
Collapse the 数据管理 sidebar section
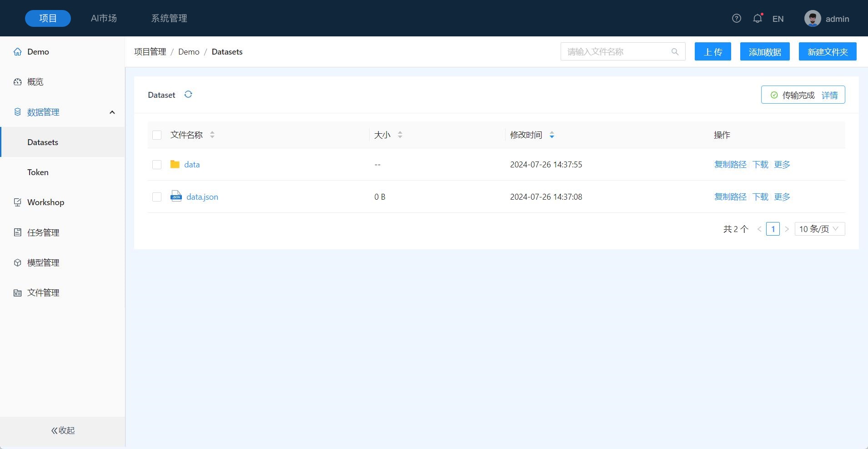(112, 112)
